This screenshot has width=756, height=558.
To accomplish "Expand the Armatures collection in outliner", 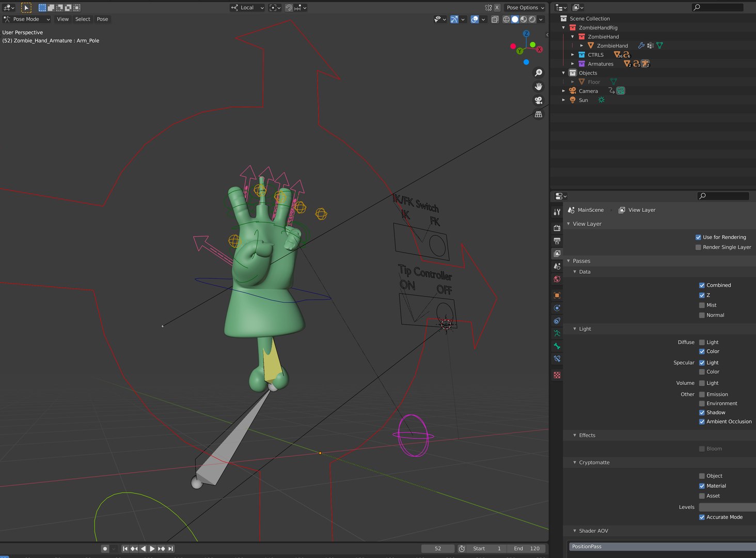I will [573, 64].
